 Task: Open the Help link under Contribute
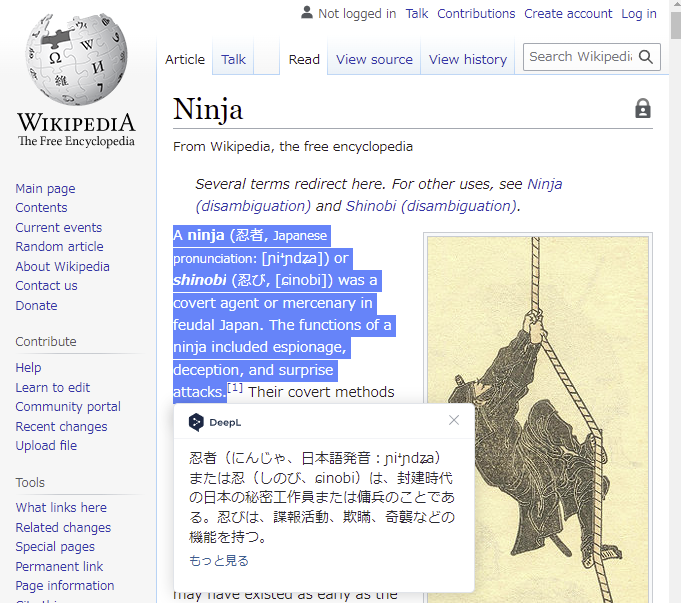coord(28,368)
